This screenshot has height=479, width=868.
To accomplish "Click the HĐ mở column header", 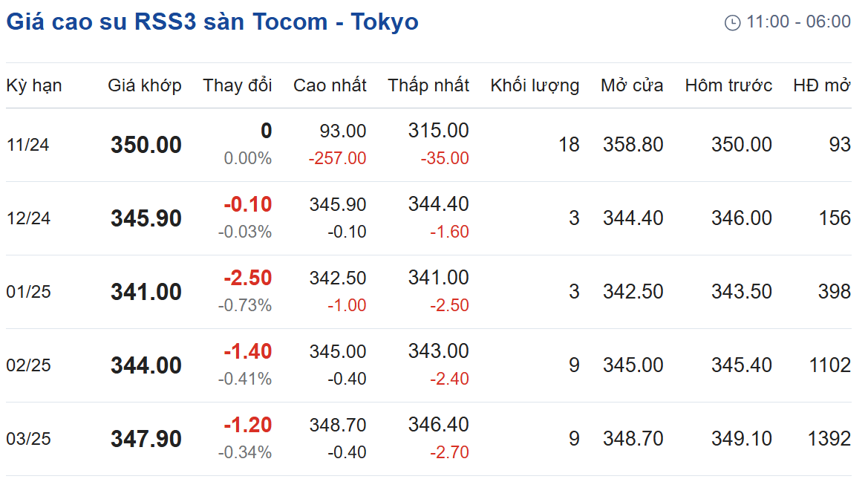I will 821,85.
